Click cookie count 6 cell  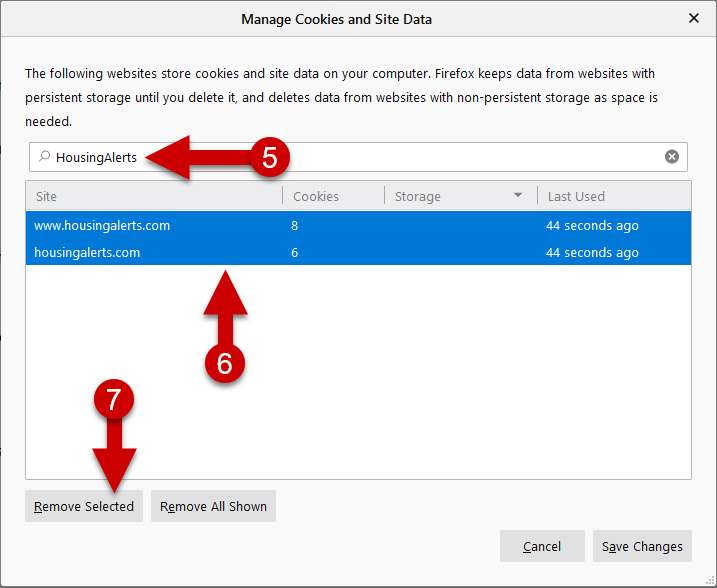294,252
